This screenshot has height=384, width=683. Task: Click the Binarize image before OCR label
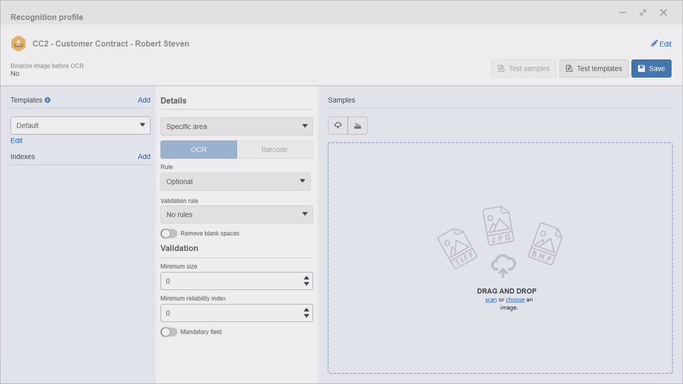pyautogui.click(x=47, y=66)
